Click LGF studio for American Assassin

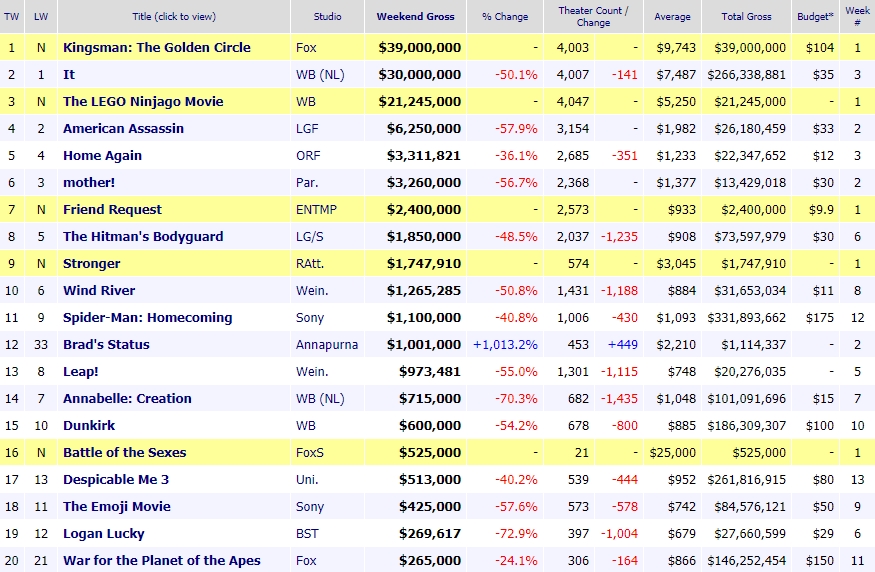coord(307,128)
